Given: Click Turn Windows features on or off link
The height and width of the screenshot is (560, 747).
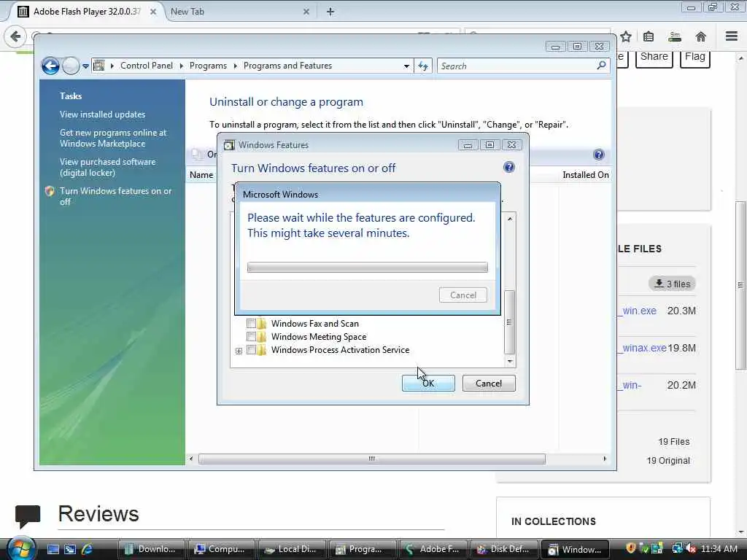Looking at the screenshot, I should point(116,196).
